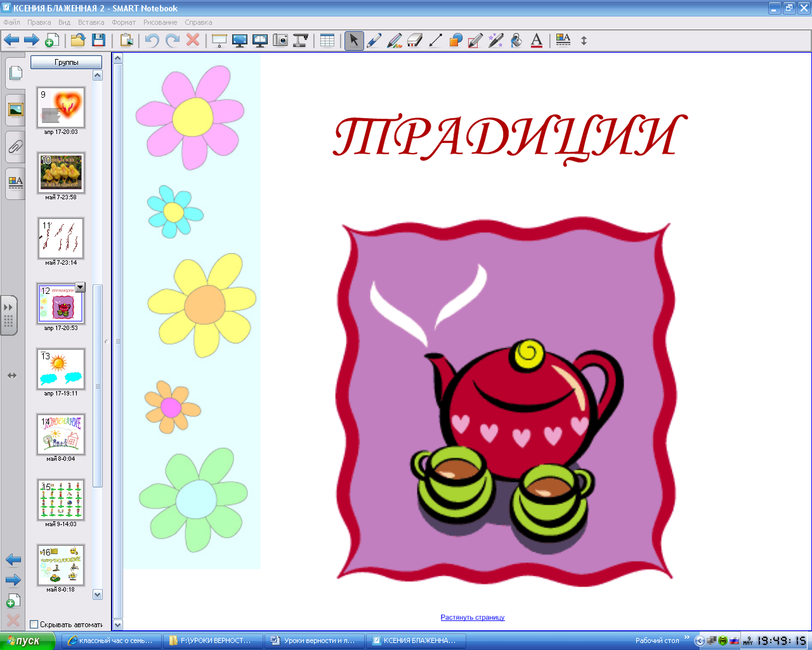
Task: Select page 13 thumbnail with sun
Action: point(61,369)
